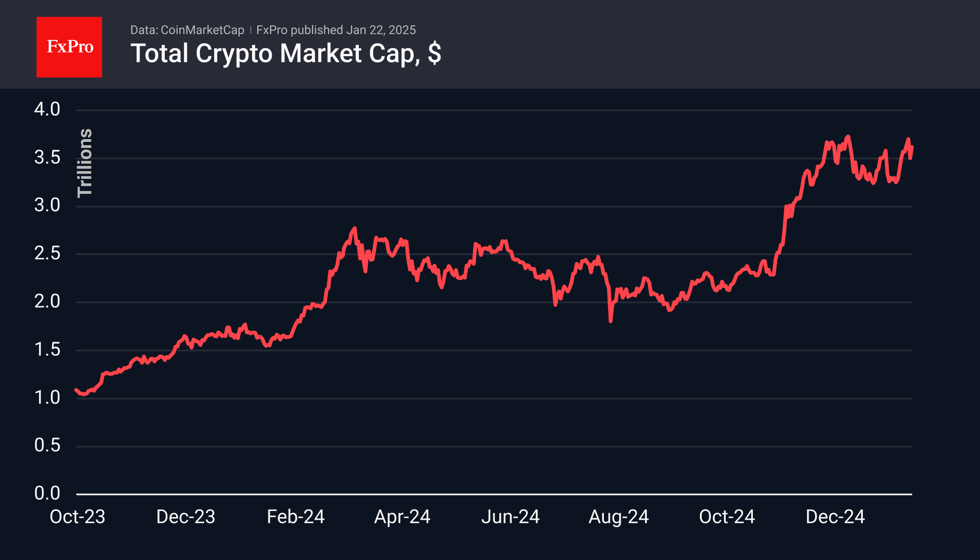
Task: Select the Aug-24 x-axis label
Action: click(618, 517)
